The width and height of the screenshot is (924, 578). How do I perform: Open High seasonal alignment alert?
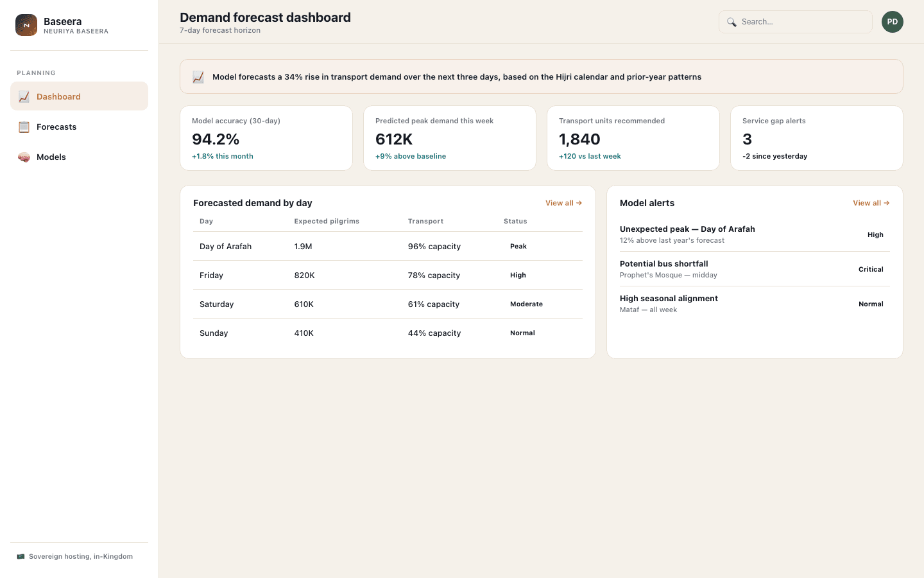pyautogui.click(x=755, y=304)
